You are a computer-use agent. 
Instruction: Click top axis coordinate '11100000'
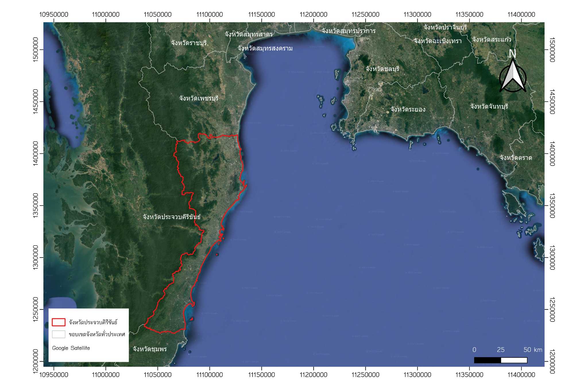[x=210, y=15]
